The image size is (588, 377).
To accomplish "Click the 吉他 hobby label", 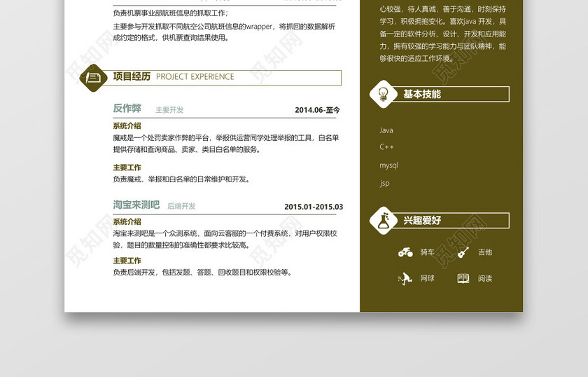I will click(485, 252).
